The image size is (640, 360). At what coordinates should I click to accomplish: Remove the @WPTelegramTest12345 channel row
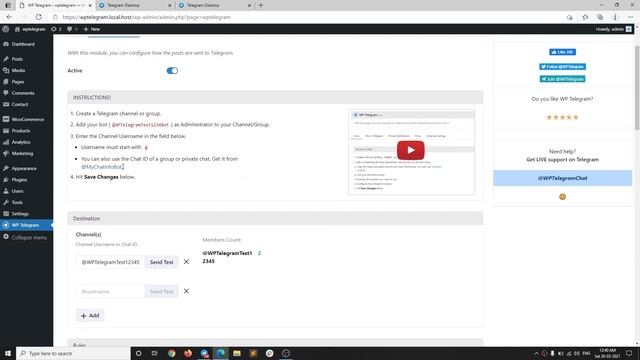(186, 262)
